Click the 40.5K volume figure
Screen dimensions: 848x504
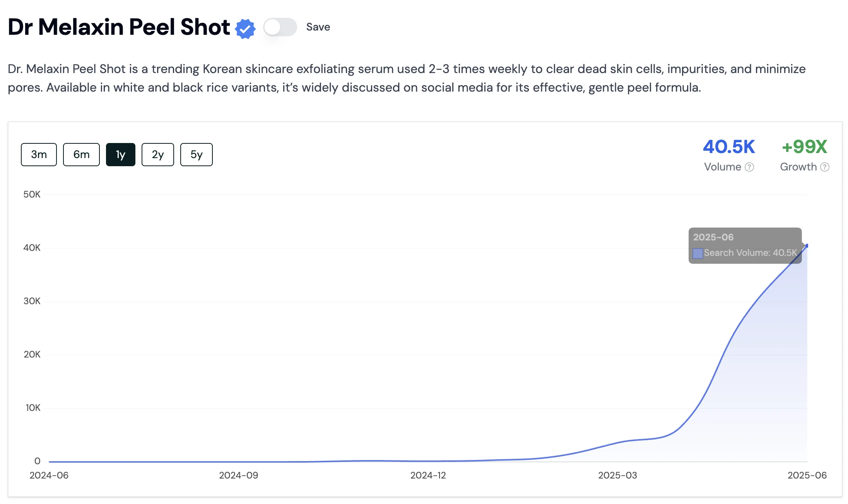point(729,147)
